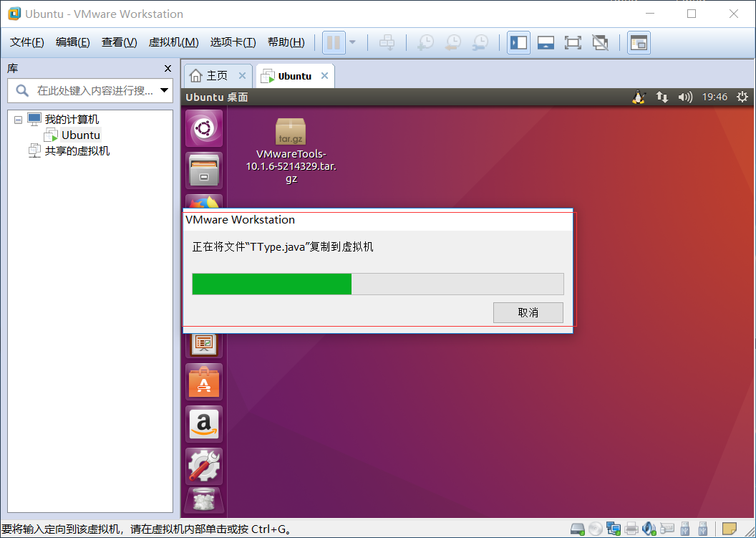
Task: Switch to Unity mode
Action: 600,42
